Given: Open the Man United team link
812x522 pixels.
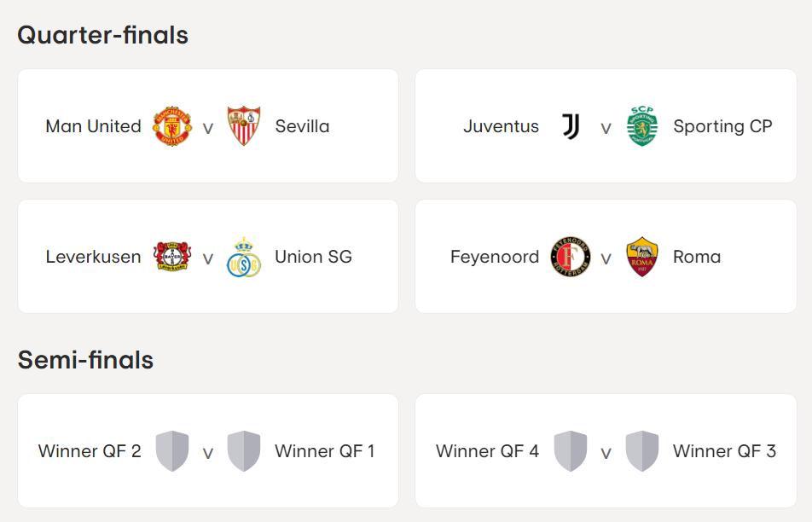Looking at the screenshot, I should [x=93, y=126].
